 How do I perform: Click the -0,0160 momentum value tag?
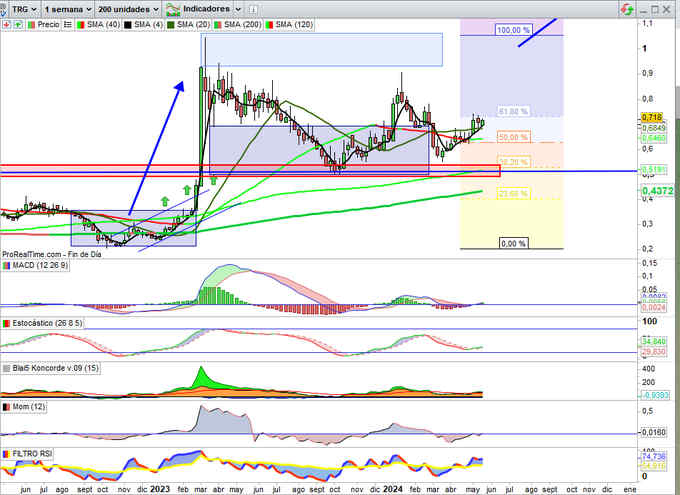654,433
